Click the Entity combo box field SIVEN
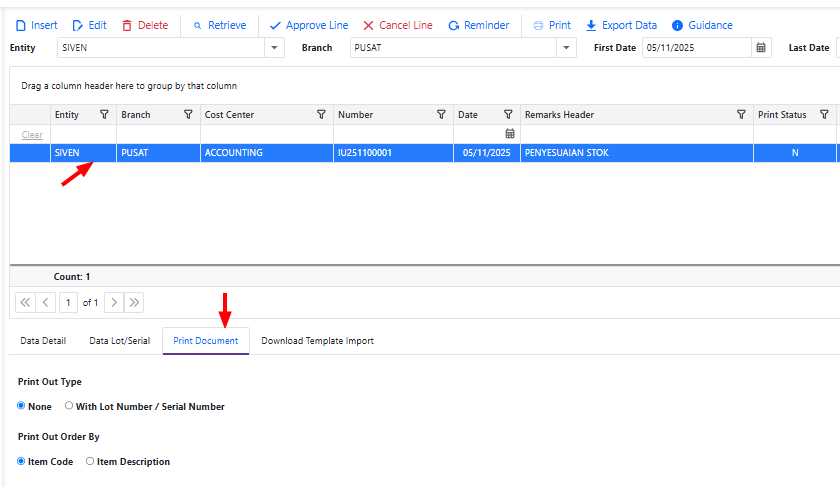This screenshot has width=840, height=487. click(x=161, y=48)
